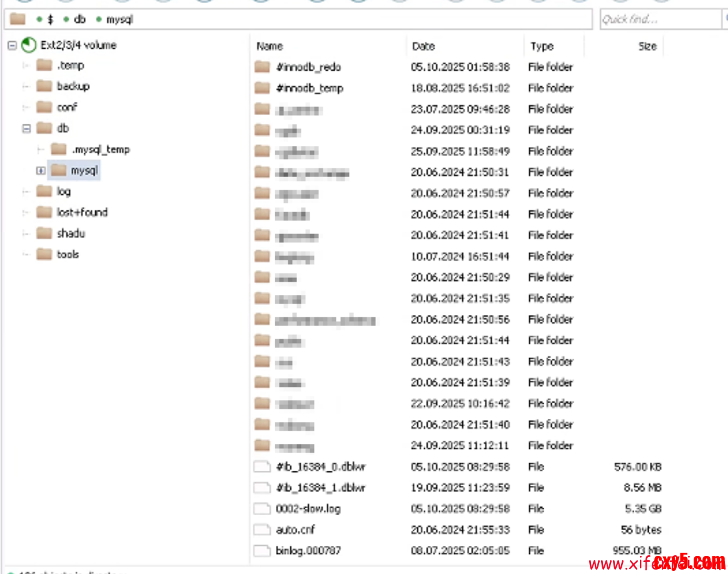The image size is (728, 574).
Task: Sort files by the Size column header
Action: click(647, 46)
